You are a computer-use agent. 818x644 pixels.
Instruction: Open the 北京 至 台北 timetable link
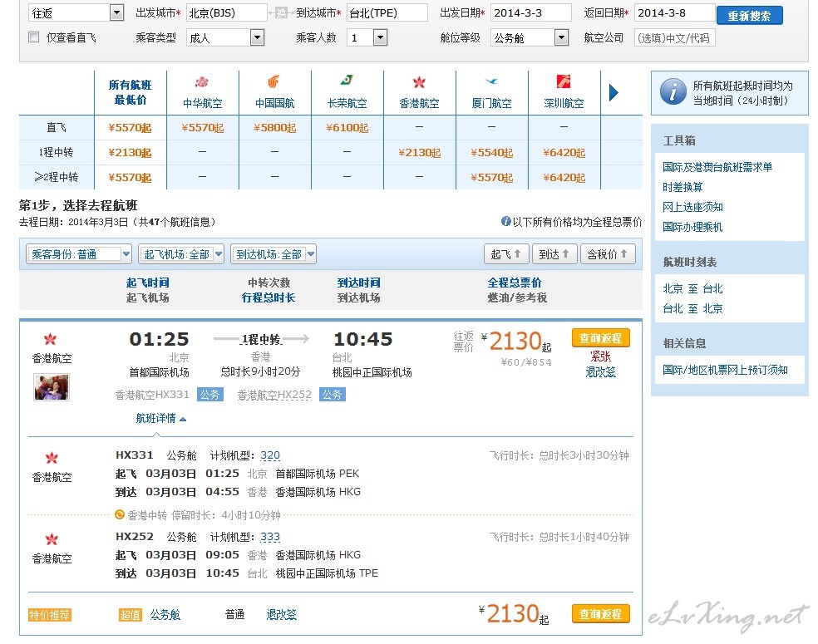(x=692, y=288)
